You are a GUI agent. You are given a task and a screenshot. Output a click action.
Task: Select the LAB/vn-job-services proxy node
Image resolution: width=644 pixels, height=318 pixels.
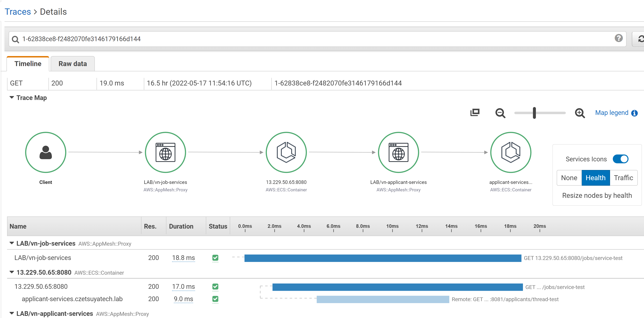165,152
